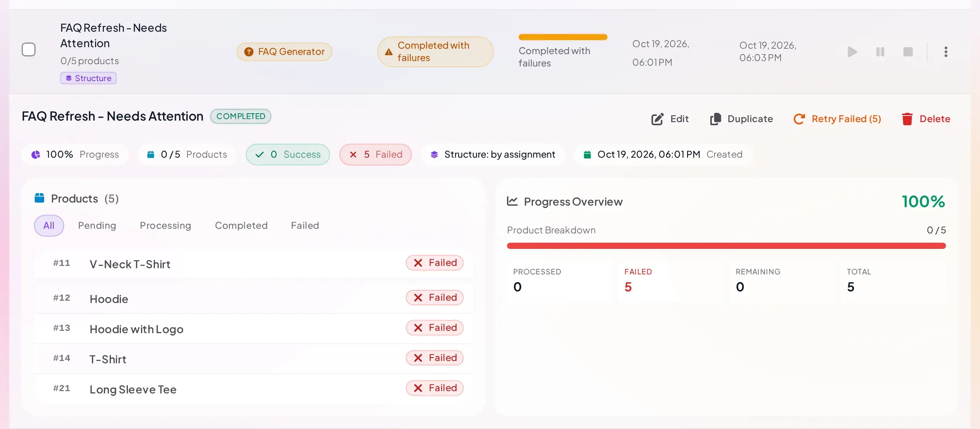Viewport: 980px width, 429px height.
Task: Click the Duplicate button
Action: point(741,119)
